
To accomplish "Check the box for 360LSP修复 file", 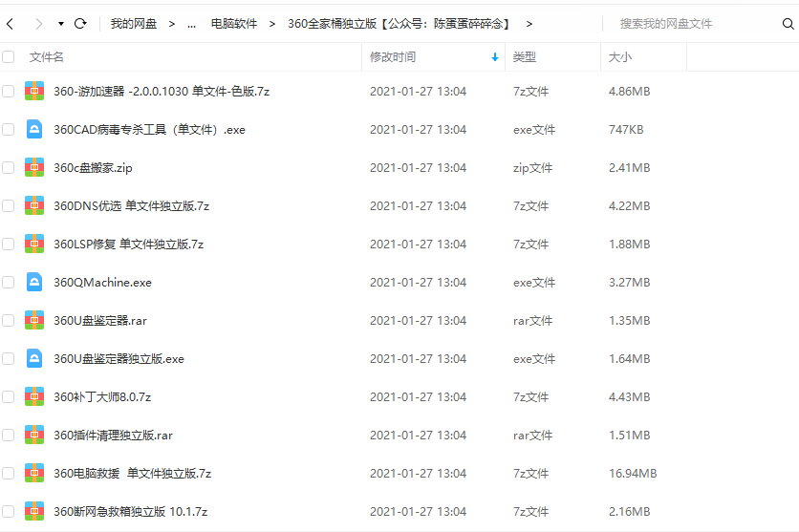I will [x=9, y=244].
